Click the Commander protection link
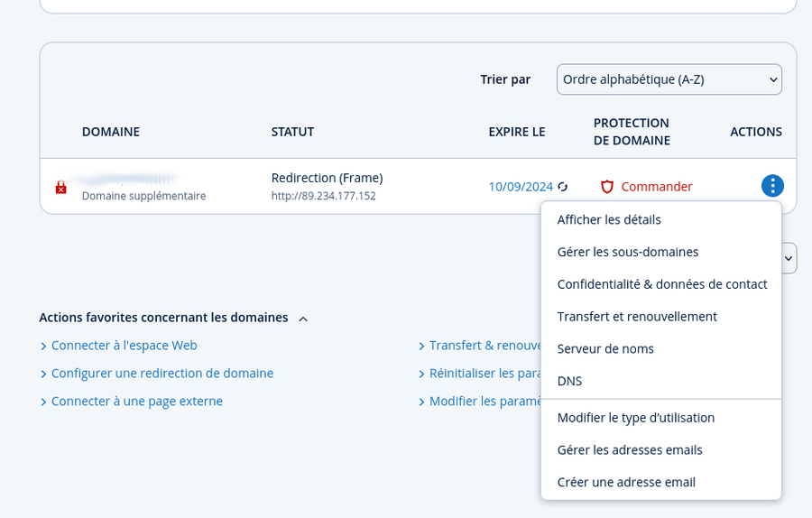Screen dimensions: 812x518 [657, 187]
